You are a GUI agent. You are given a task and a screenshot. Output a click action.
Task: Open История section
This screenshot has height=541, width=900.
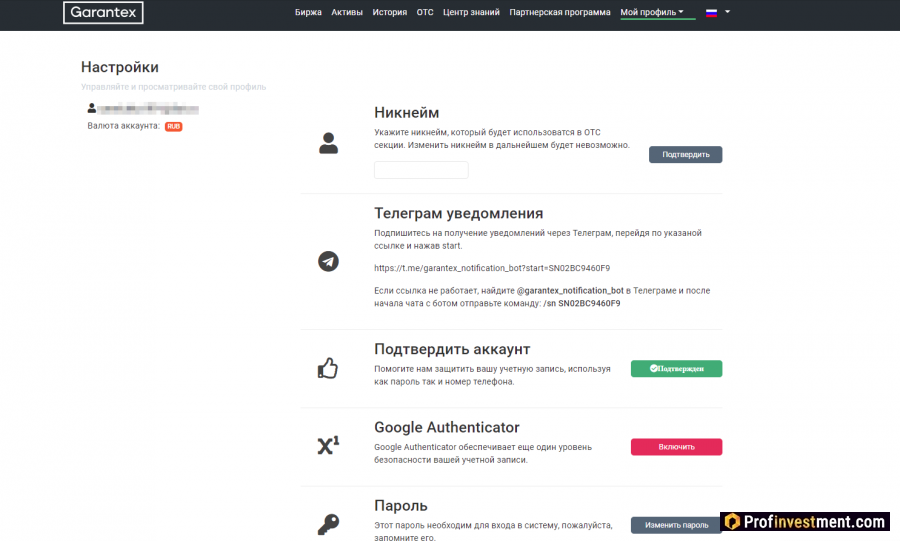tap(389, 12)
